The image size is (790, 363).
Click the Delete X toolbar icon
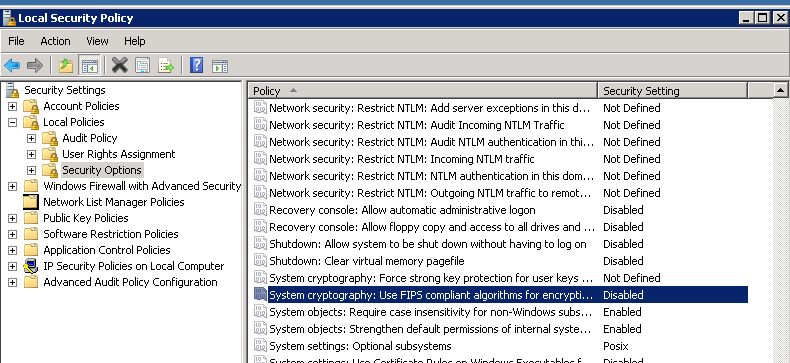119,65
